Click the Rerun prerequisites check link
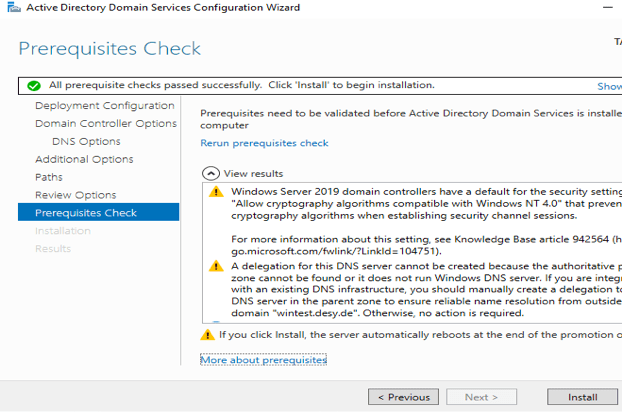The image size is (622, 412). click(x=264, y=143)
